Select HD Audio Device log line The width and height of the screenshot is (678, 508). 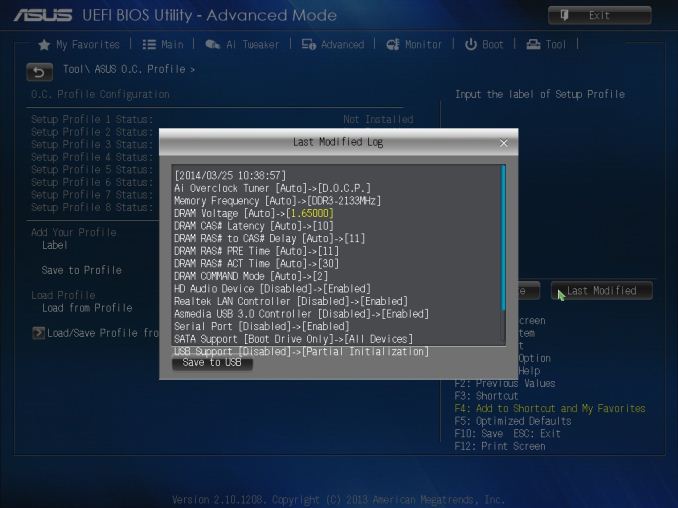pos(272,288)
